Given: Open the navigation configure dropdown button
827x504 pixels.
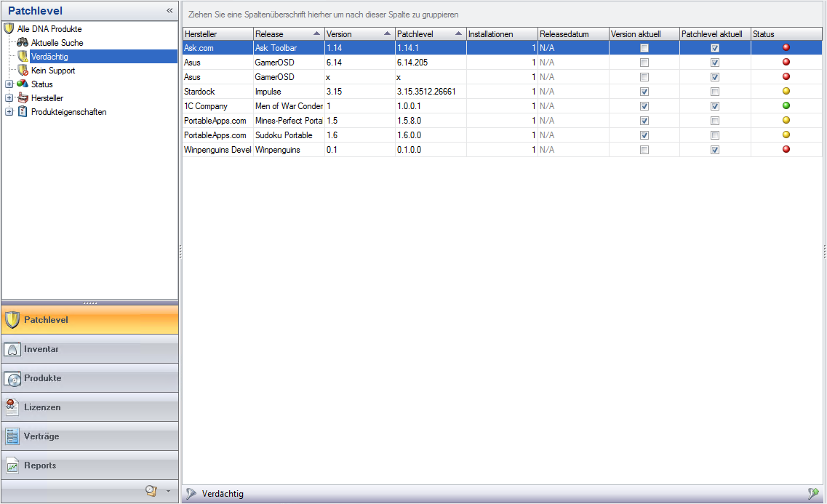Looking at the screenshot, I should [x=168, y=491].
